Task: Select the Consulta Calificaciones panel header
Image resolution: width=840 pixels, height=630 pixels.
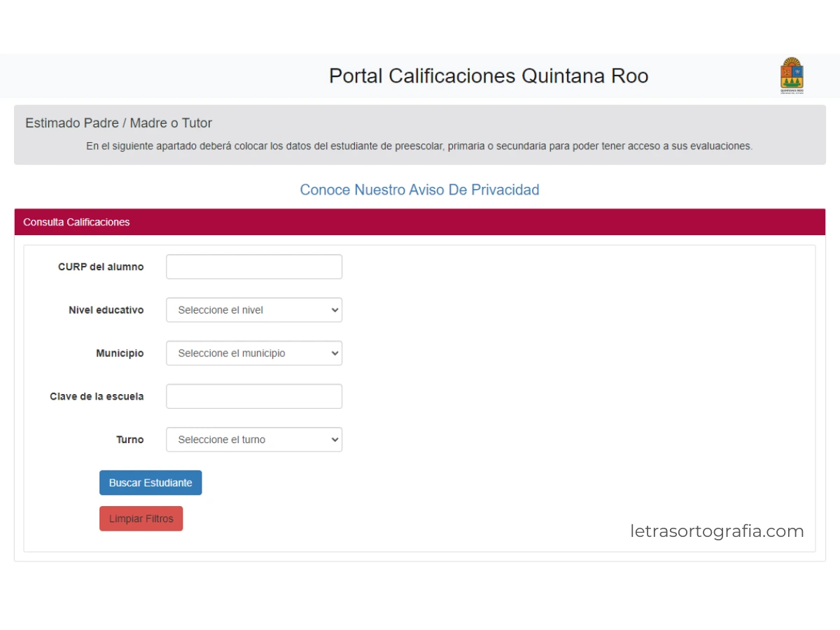Action: click(420, 222)
